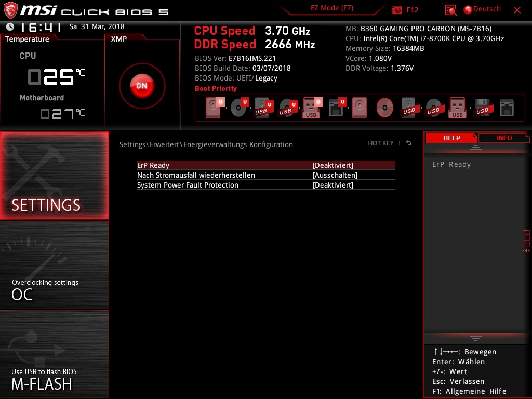Click the BIOS Mode UEFI/Legacy text
The width and height of the screenshot is (532, 399).
pyautogui.click(x=236, y=78)
